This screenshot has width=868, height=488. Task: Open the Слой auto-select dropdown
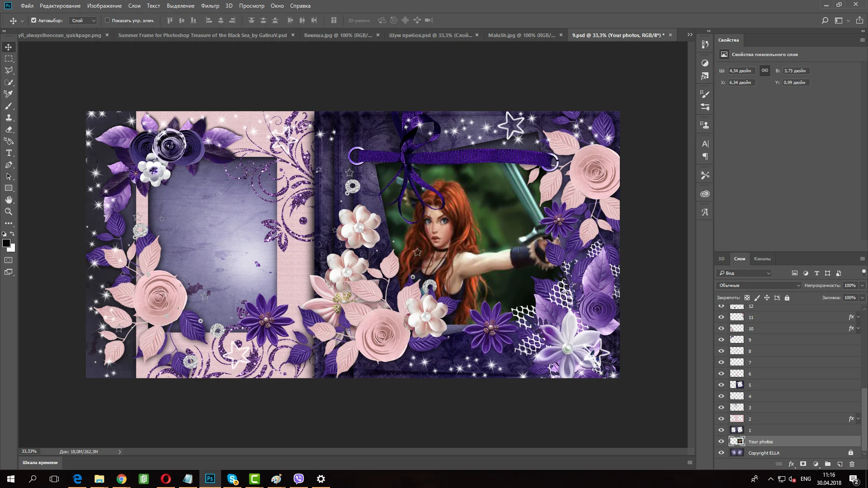pyautogui.click(x=84, y=20)
